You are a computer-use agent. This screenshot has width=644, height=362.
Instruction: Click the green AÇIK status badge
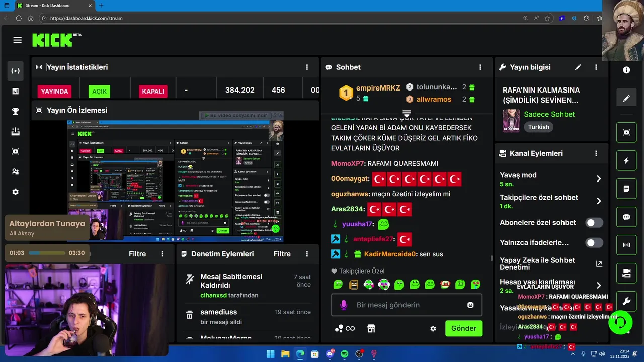(x=99, y=91)
